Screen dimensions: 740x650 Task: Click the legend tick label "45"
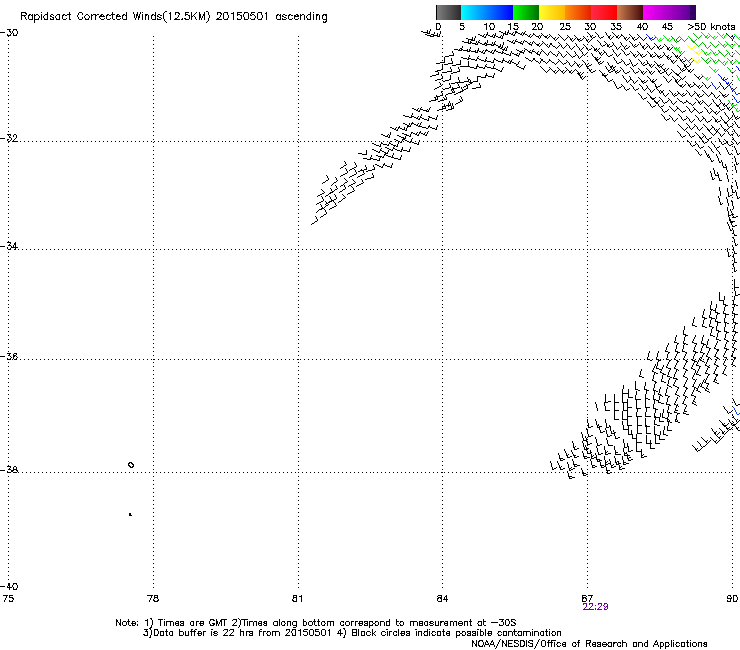coord(667,27)
